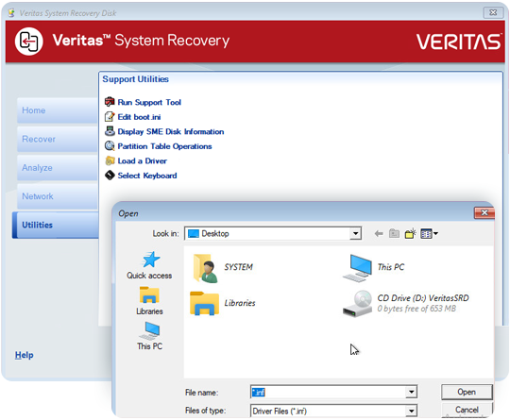Screen dimensions: 510x420
Task: Click the Up One Level folder icon
Action: pyautogui.click(x=394, y=233)
